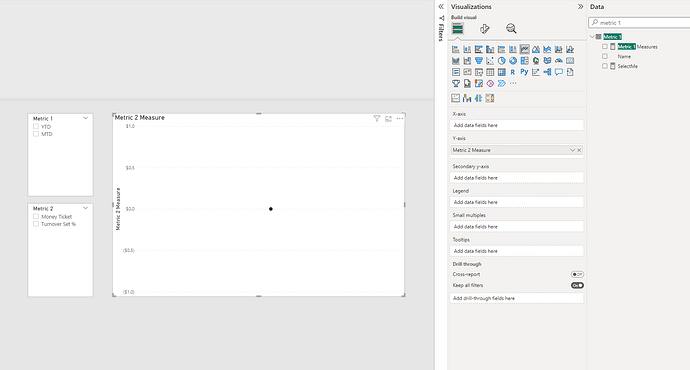
Task: Choose the pie chart visualization icon
Action: coord(501,61)
